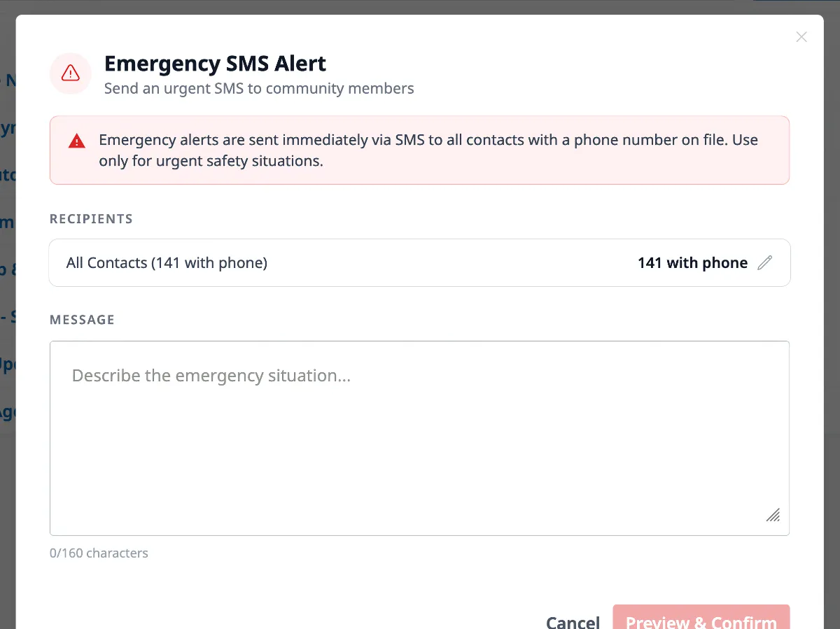Dismiss the dialog with the X icon
The width and height of the screenshot is (840, 629).
801,36
